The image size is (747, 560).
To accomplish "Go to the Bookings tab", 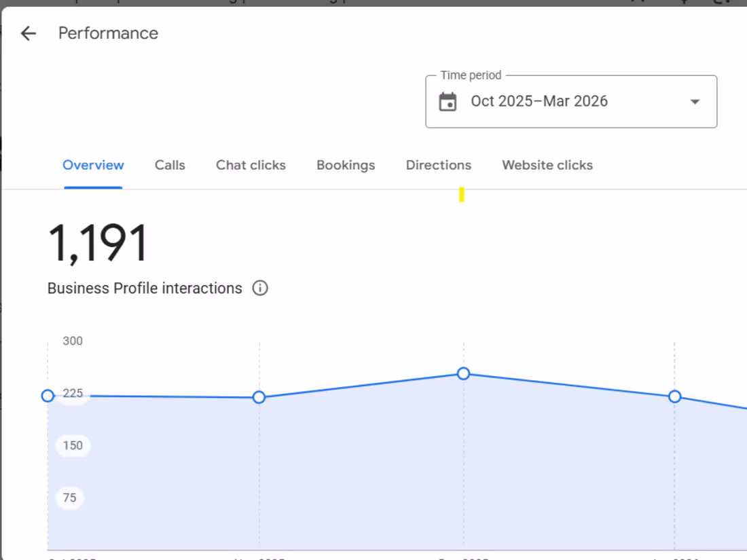I will pyautogui.click(x=346, y=165).
